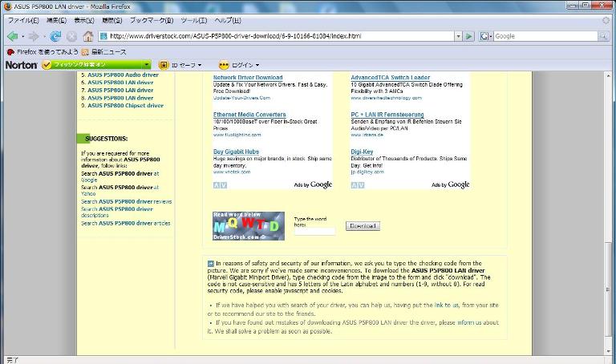Click next ad arrow in right ad block
Viewport: 616px width, 364px height.
click(x=361, y=185)
